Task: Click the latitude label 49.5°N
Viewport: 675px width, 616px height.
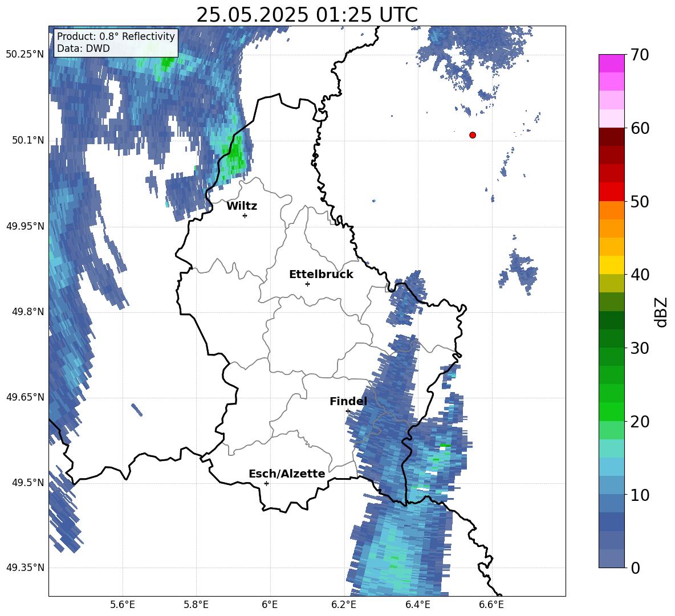Action: click(28, 483)
